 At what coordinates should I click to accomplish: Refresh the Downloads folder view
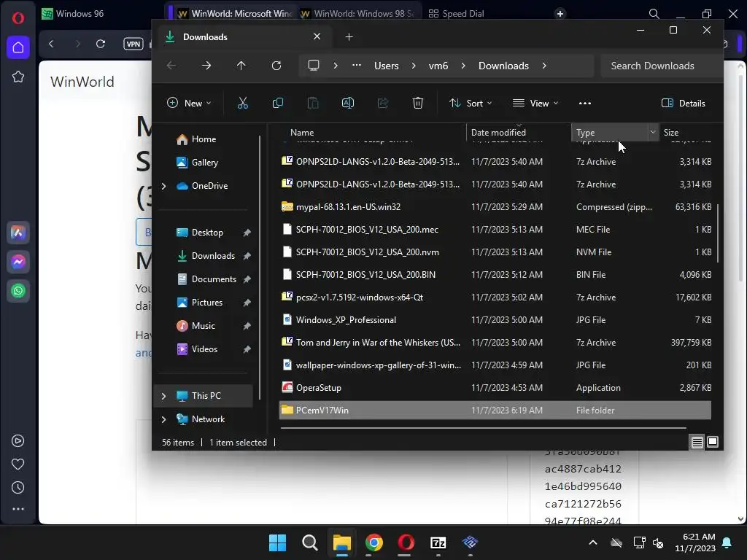click(276, 66)
